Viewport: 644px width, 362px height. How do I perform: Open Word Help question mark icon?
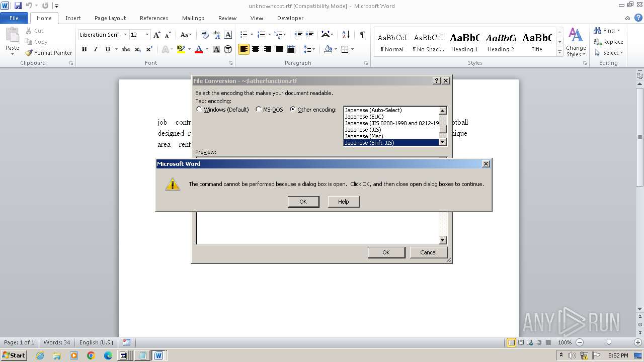[638, 18]
